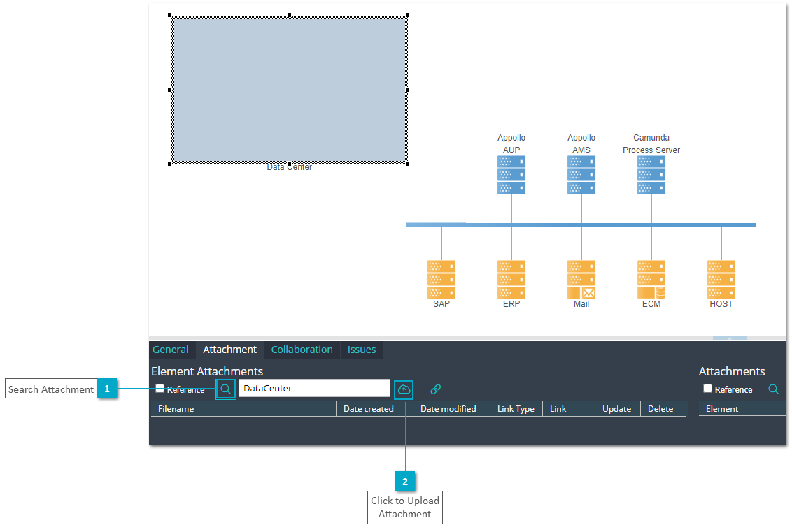The image size is (792, 532).
Task: Collapse the bottom panel arrow handle
Action: (729, 338)
